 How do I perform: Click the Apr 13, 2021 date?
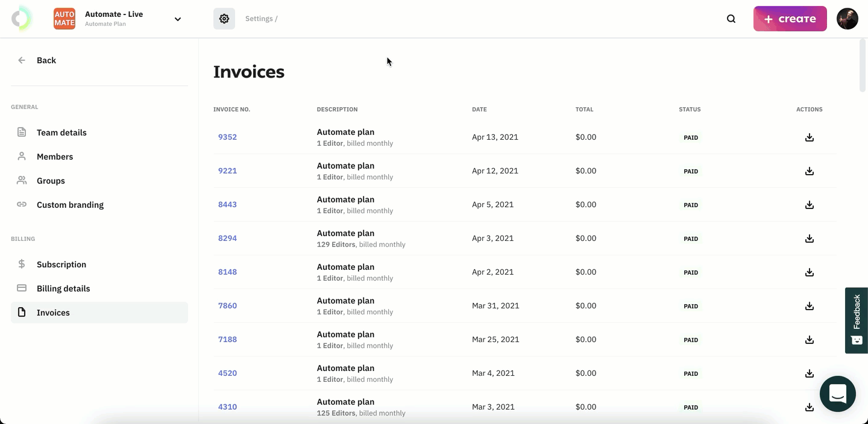pos(495,137)
